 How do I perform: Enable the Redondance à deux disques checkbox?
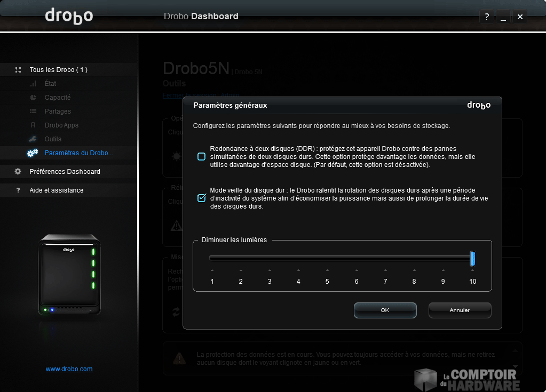click(201, 157)
